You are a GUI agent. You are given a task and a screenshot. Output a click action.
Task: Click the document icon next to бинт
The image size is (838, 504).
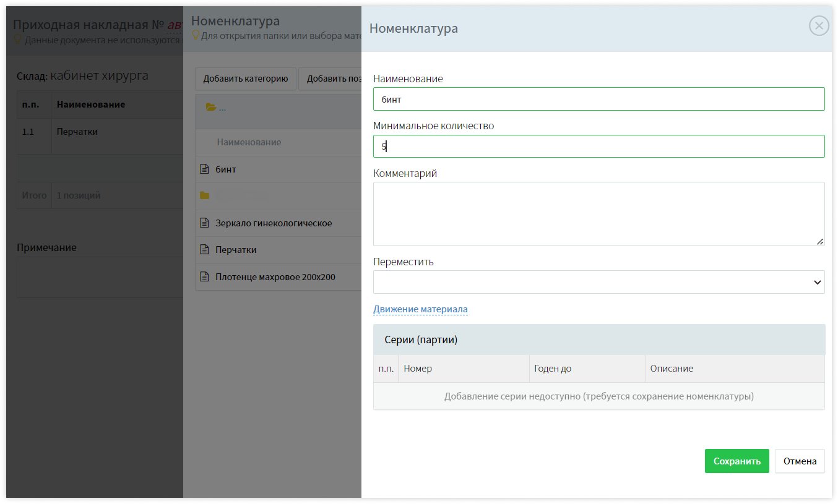(204, 169)
